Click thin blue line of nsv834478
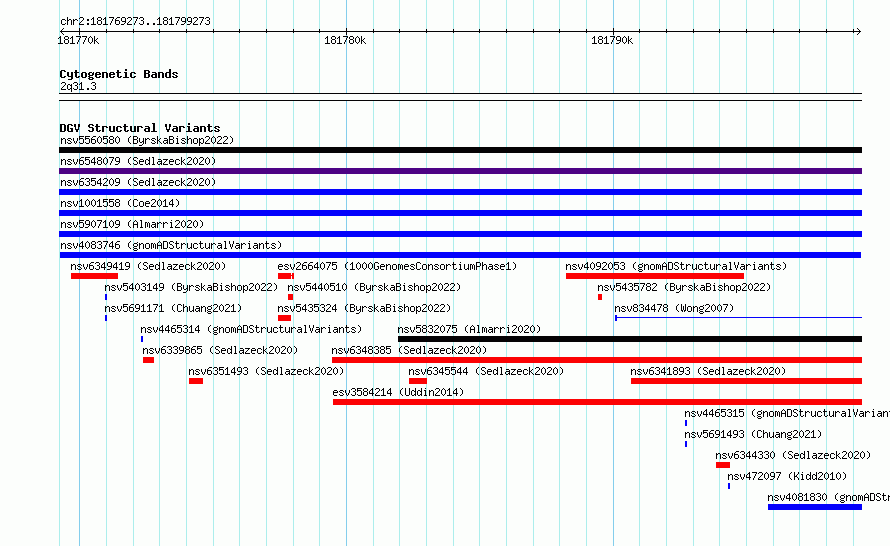Viewport: 890px width, 546px height. click(x=738, y=318)
